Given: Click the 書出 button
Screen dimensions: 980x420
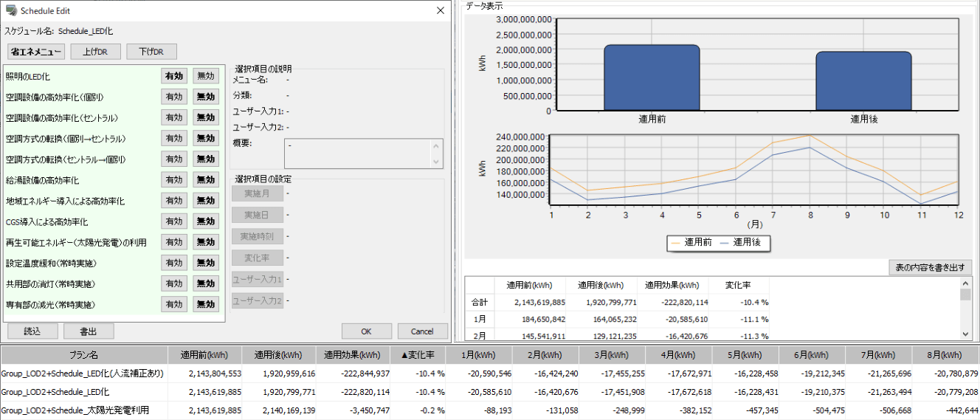Looking at the screenshot, I should (89, 331).
